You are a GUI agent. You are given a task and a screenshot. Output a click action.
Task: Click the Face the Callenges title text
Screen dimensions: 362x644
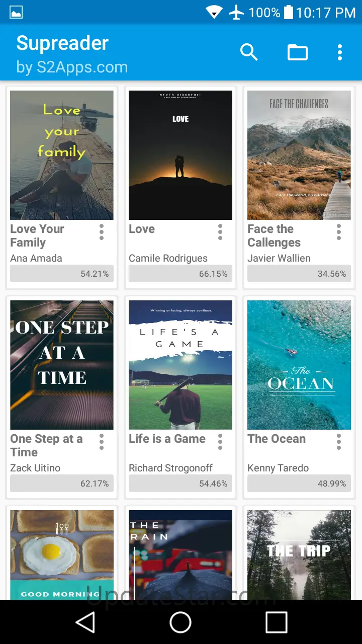coord(274,235)
